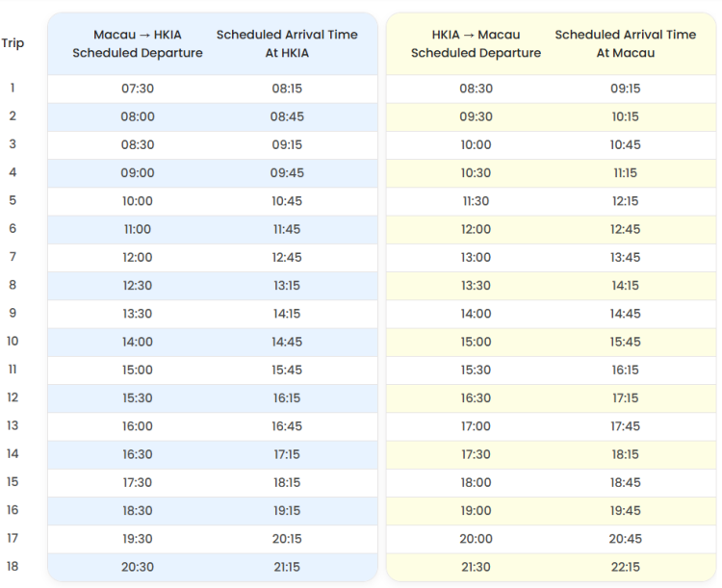Select the 11:00 Macau departure for trip 6
The width and height of the screenshot is (722, 588).
[138, 229]
